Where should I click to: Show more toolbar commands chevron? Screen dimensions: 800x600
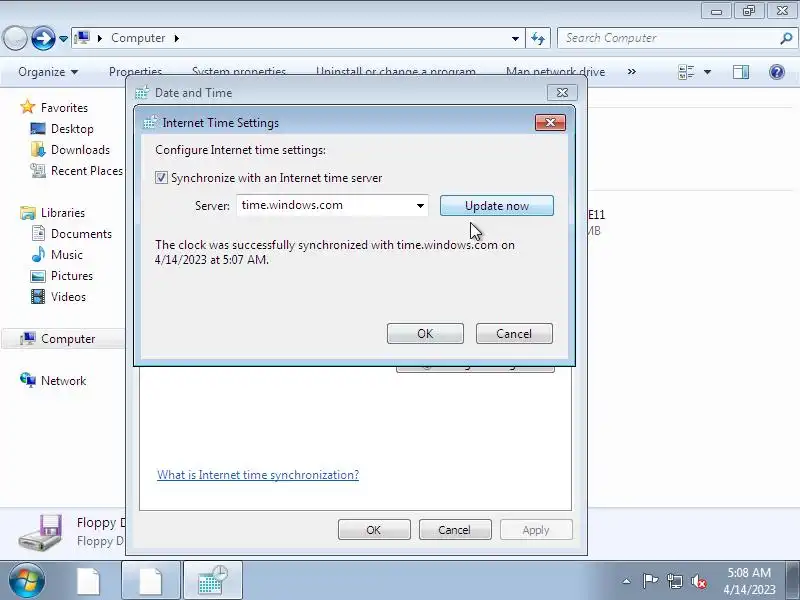(x=632, y=72)
